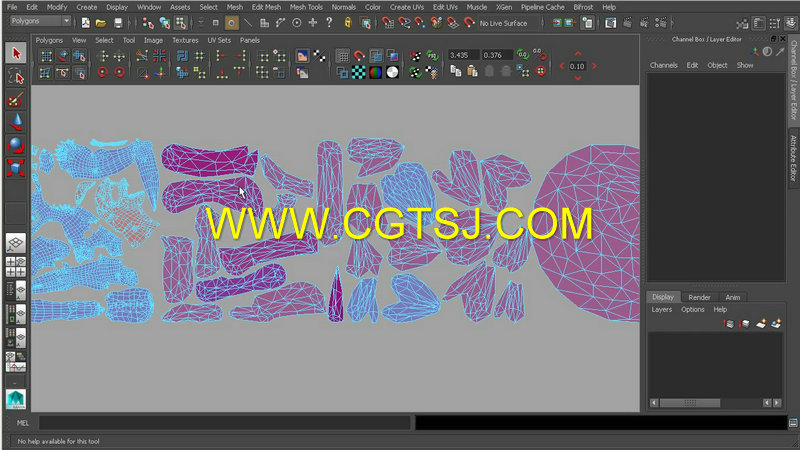The width and height of the screenshot is (800, 450).
Task: Switch to the Anim layer tab
Action: 733,297
